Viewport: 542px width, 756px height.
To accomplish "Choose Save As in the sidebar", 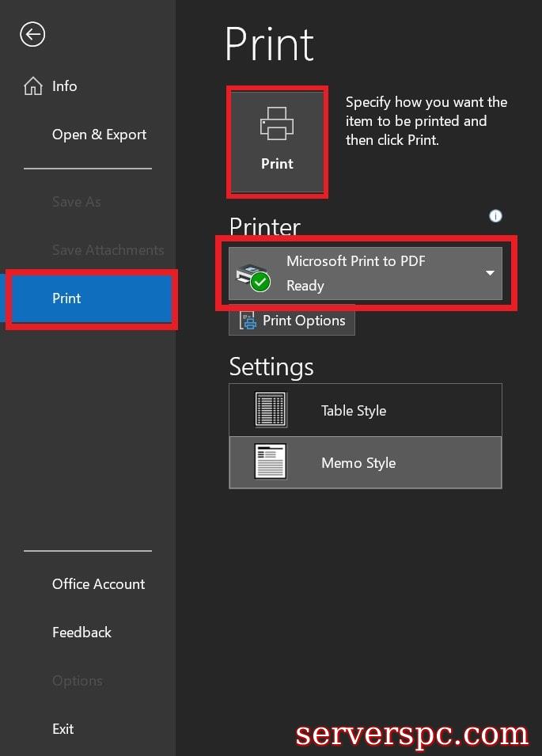I will click(77, 202).
